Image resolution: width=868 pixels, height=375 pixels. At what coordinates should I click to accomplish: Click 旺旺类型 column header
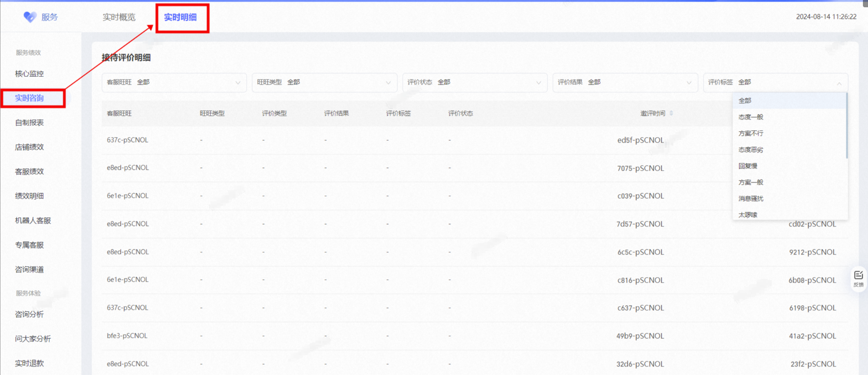pos(212,113)
